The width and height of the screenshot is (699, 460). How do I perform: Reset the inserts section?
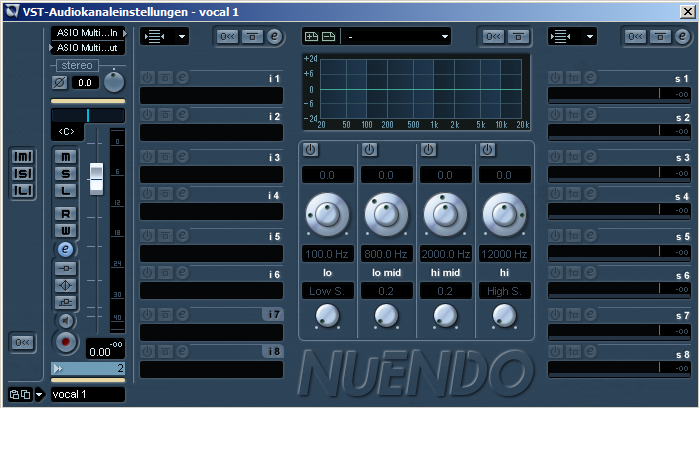click(228, 37)
